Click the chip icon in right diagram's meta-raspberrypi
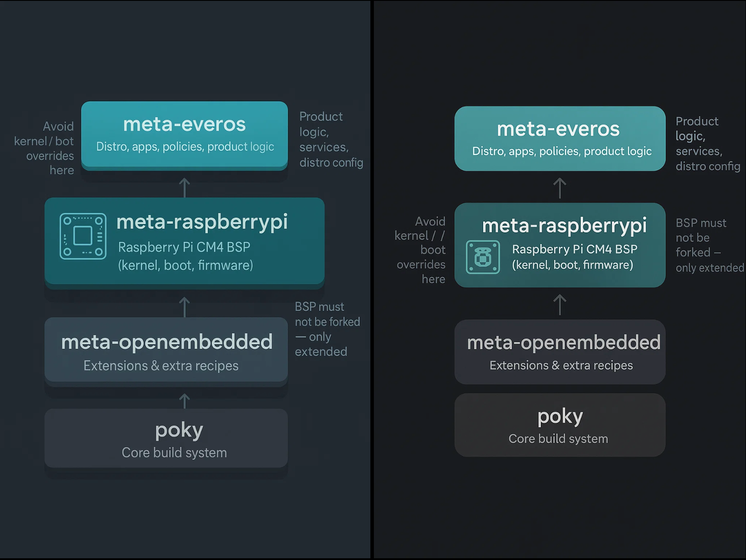 483,257
